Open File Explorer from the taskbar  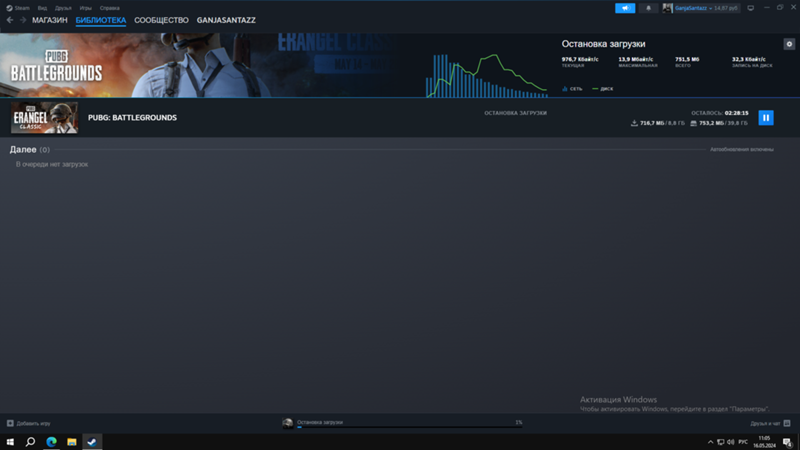(71, 442)
